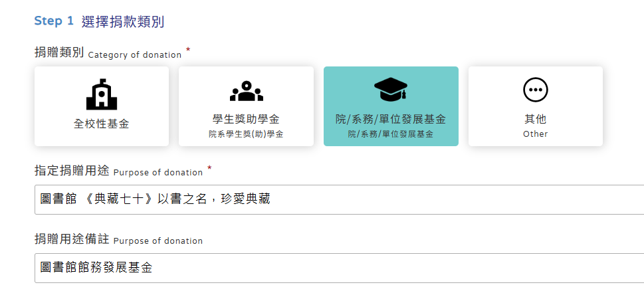Open the 指定捐贈用途 purpose dropdown
644x301 pixels.
tap(339, 199)
